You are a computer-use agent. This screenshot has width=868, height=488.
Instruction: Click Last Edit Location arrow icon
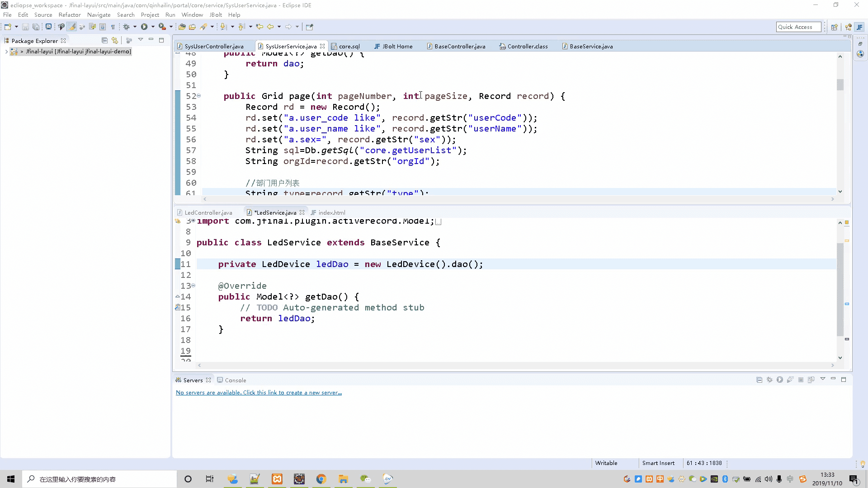tap(259, 27)
